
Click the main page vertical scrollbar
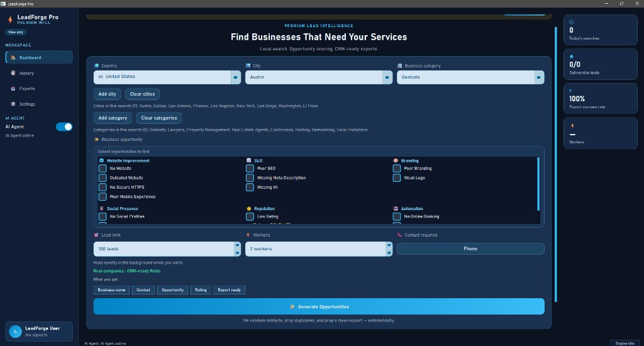pyautogui.click(x=556, y=164)
